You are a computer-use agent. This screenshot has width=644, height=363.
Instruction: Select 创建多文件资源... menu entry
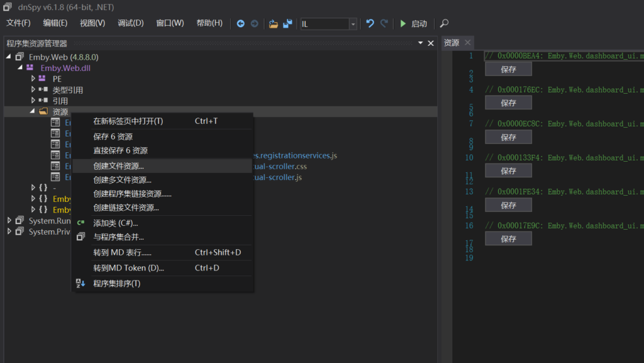163,180
